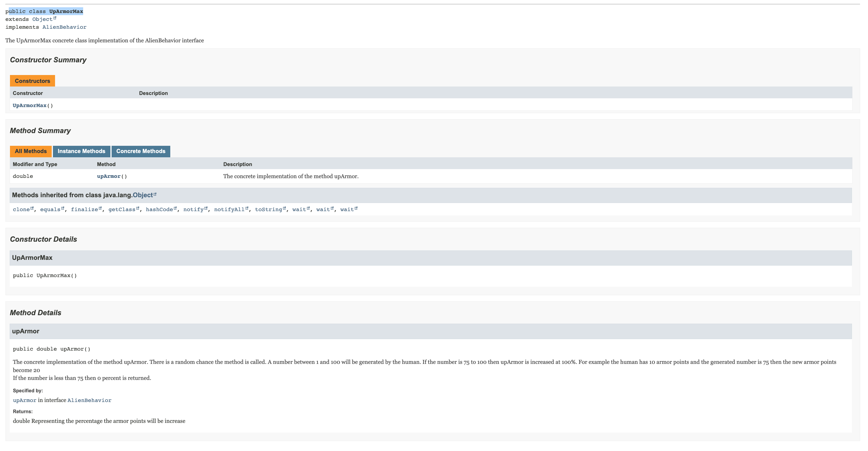Switch to the All Methods tab
Screen dimensions: 868x451
tap(31, 151)
